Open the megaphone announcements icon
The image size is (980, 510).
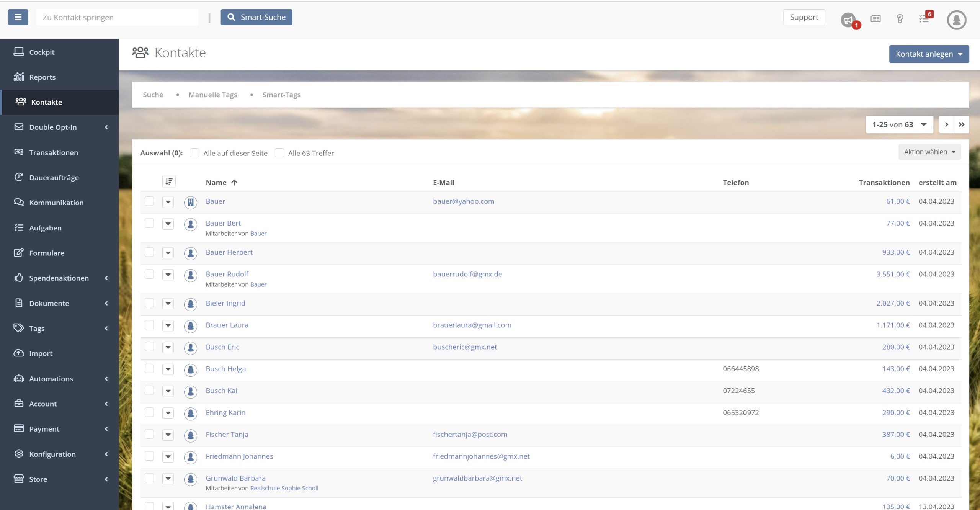848,19
